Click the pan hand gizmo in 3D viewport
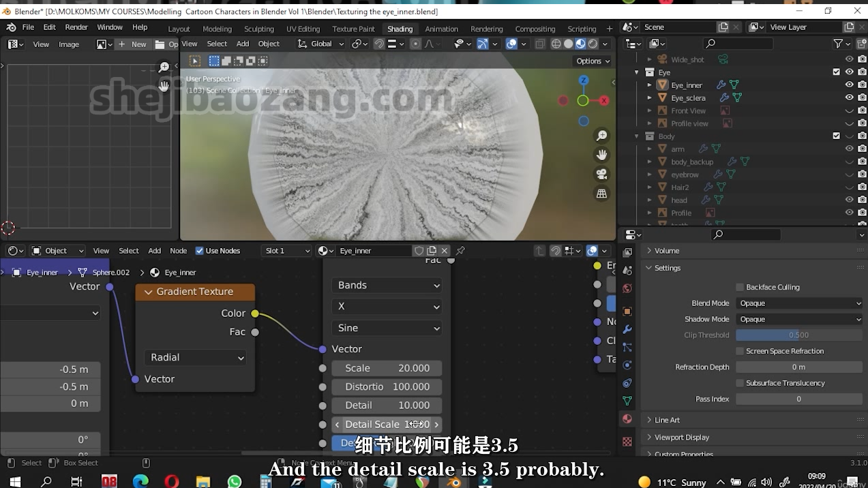Image resolution: width=868 pixels, height=488 pixels. coord(601,155)
